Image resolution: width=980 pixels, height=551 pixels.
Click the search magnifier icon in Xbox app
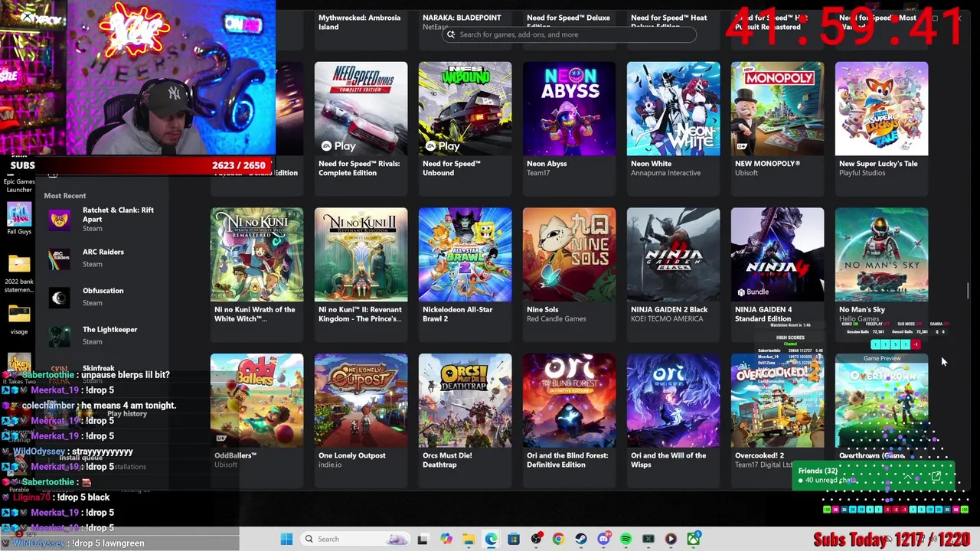[x=451, y=34]
